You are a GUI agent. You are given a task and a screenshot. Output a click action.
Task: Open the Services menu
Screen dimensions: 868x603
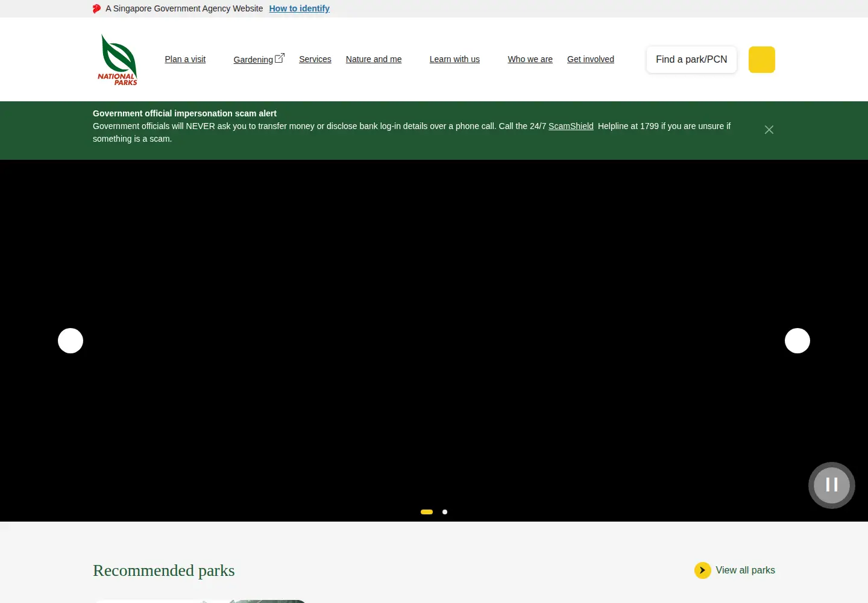315,59
